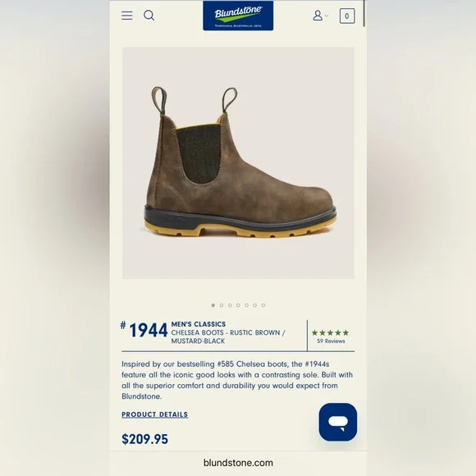This screenshot has height=476, width=476.
Task: Click the search magnifier icon
Action: (x=149, y=15)
